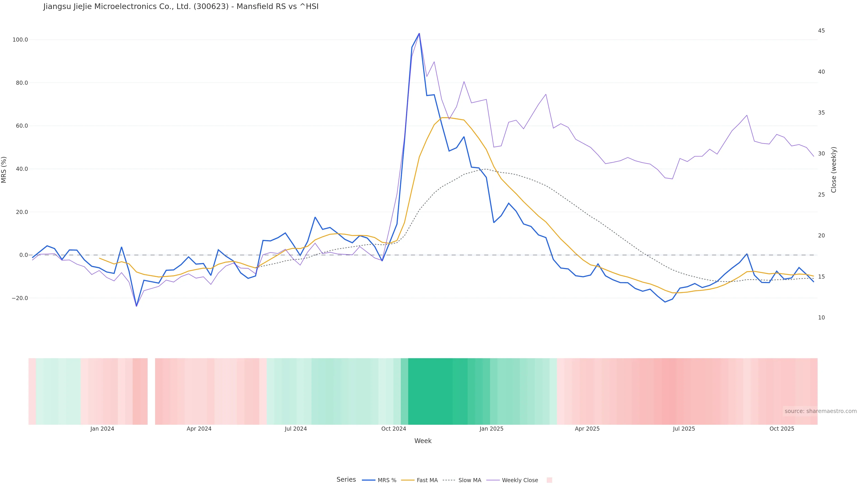Toggle Weekly Close series in legend

click(520, 480)
